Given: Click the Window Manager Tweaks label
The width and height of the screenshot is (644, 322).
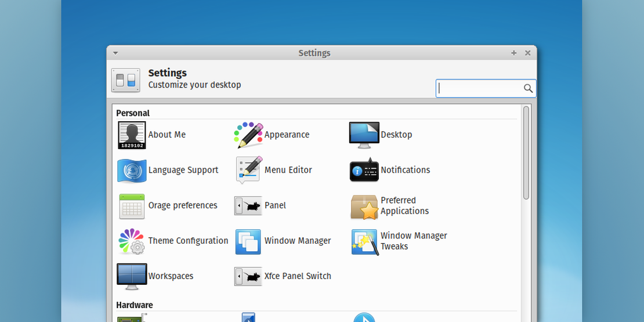Looking at the screenshot, I should coord(414,241).
